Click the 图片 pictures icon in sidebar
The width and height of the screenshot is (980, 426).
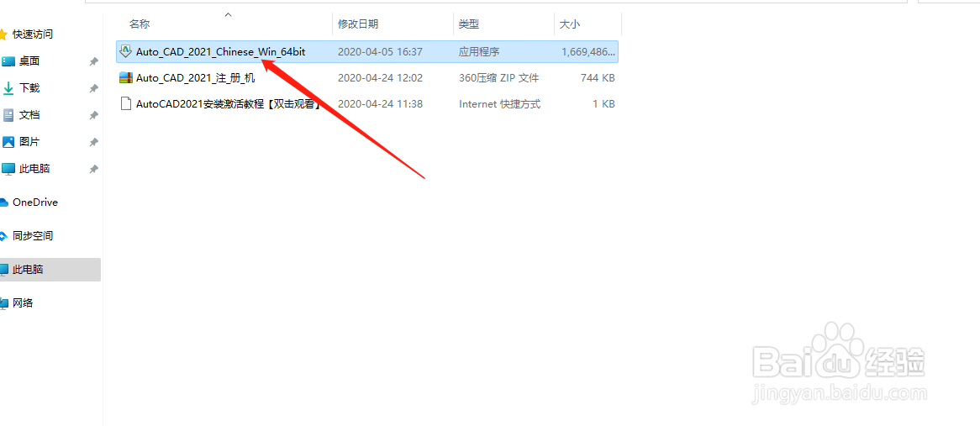coord(8,142)
